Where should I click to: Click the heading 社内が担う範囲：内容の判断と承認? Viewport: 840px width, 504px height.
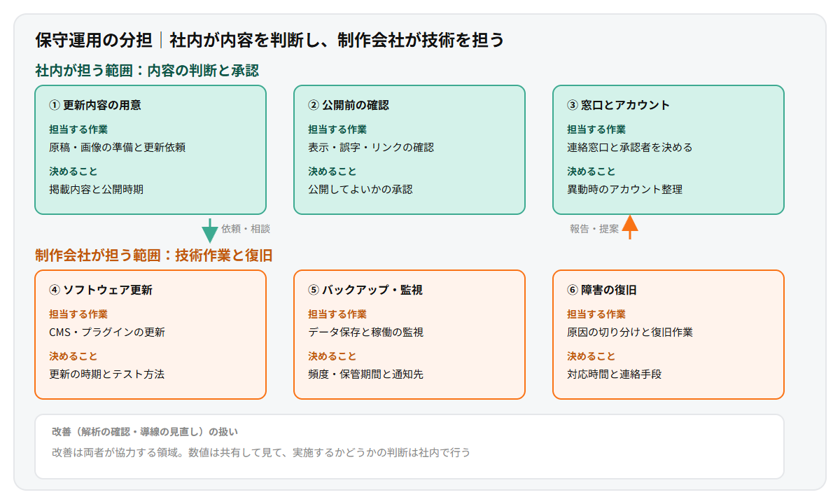click(147, 71)
